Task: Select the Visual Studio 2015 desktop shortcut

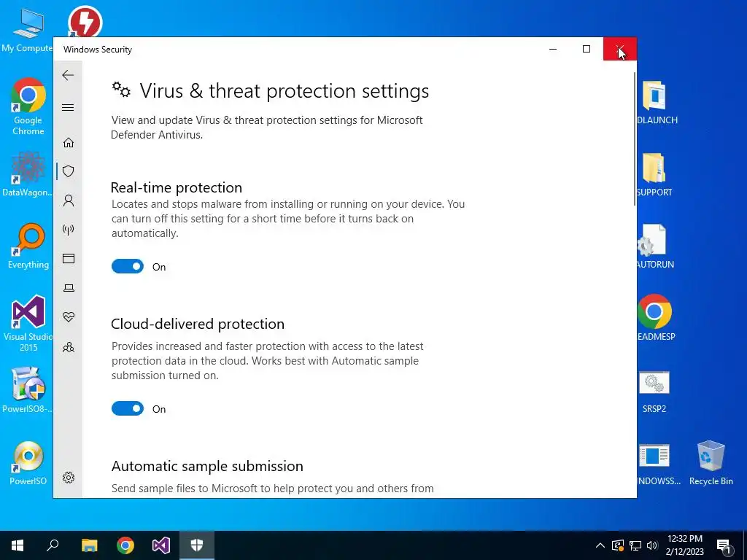Action: coord(28,324)
